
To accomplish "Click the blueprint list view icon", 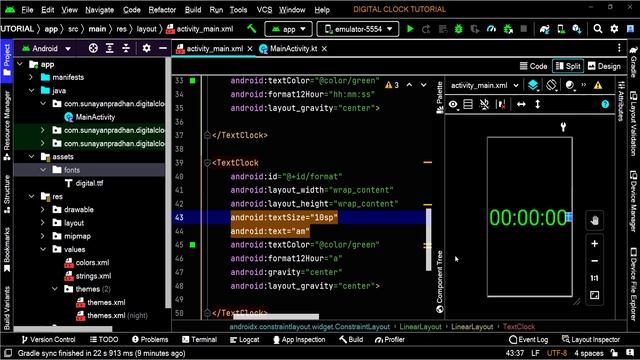I will 468,104.
